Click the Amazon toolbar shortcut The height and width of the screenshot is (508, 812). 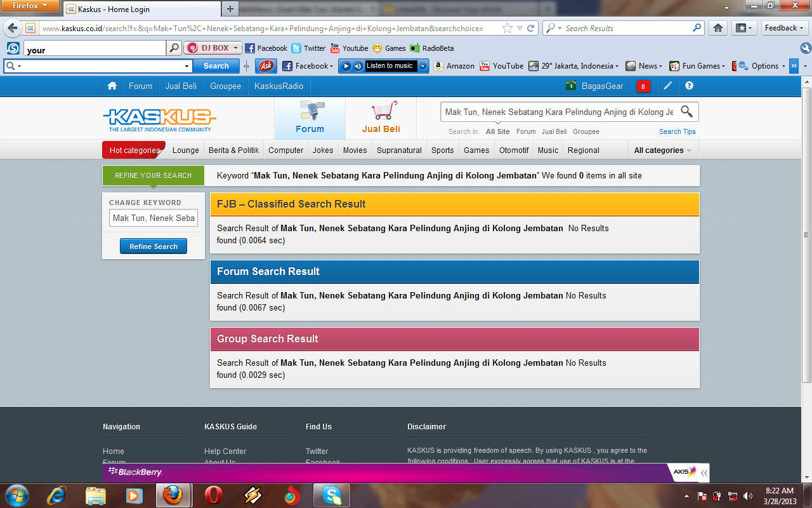[454, 66]
